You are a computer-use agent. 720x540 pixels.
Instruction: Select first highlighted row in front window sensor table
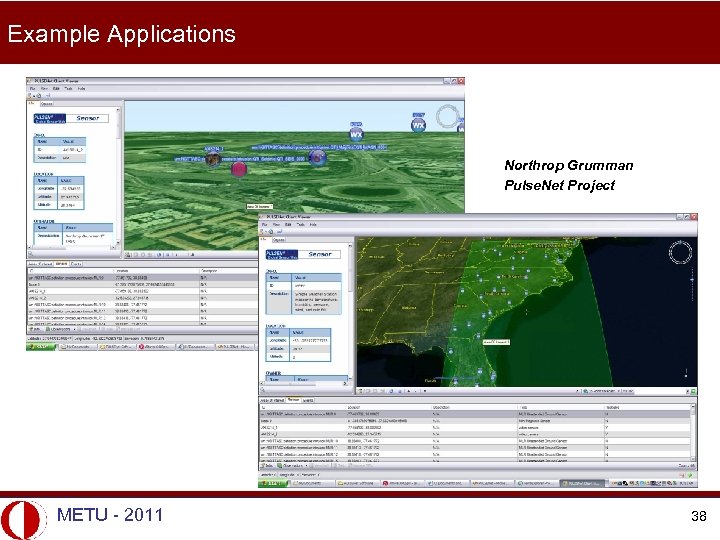(475, 414)
